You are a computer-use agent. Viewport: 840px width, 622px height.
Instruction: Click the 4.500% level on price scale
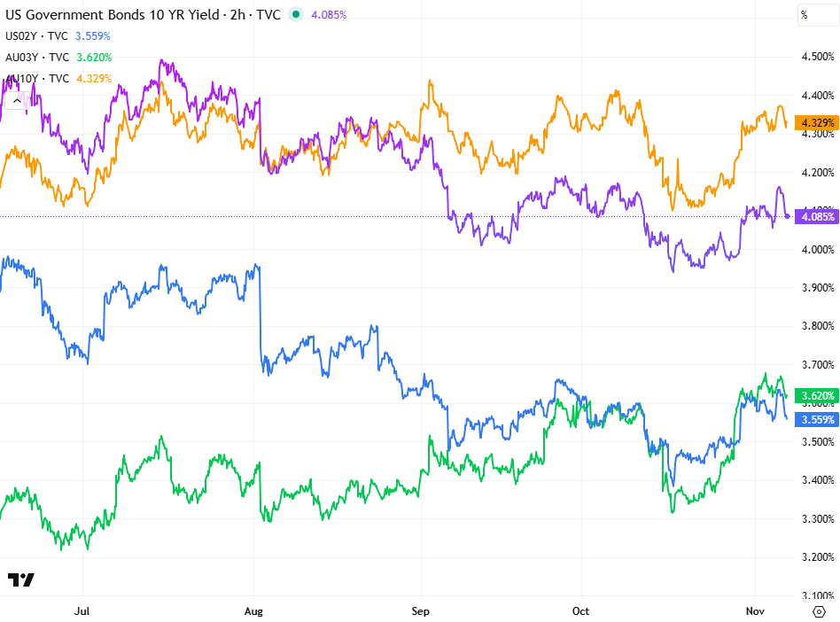[x=814, y=57]
